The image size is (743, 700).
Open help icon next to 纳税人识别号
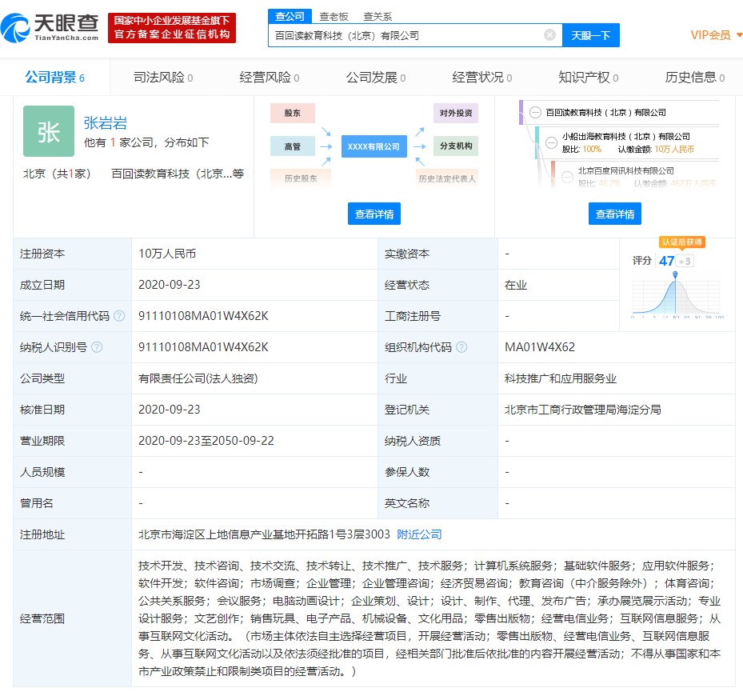click(x=97, y=347)
